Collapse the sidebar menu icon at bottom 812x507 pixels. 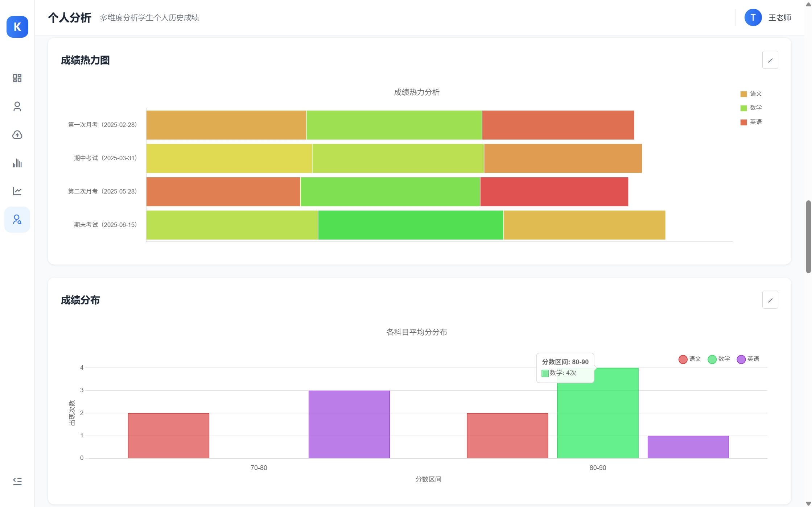point(17,481)
